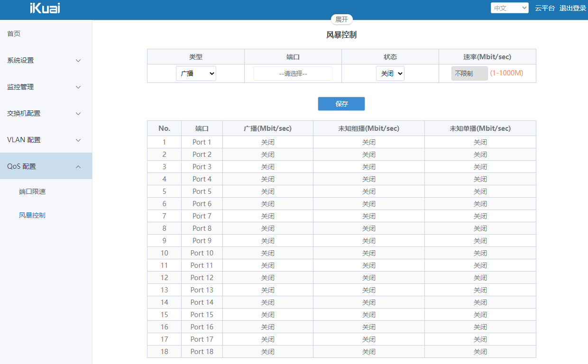The width and height of the screenshot is (588, 364).
Task: Click the 速率(Mbit/sec) form column header
Action: click(487, 57)
